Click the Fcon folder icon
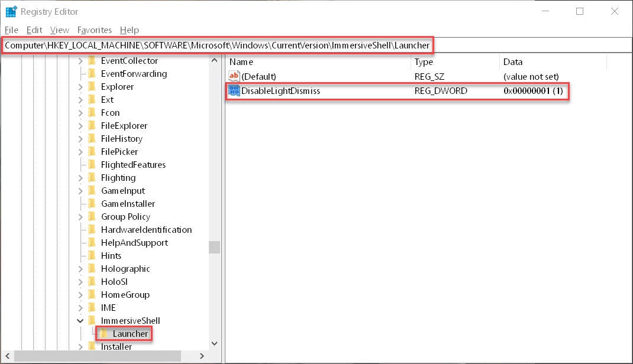Screen dimensions: 633x364 [x=92, y=113]
